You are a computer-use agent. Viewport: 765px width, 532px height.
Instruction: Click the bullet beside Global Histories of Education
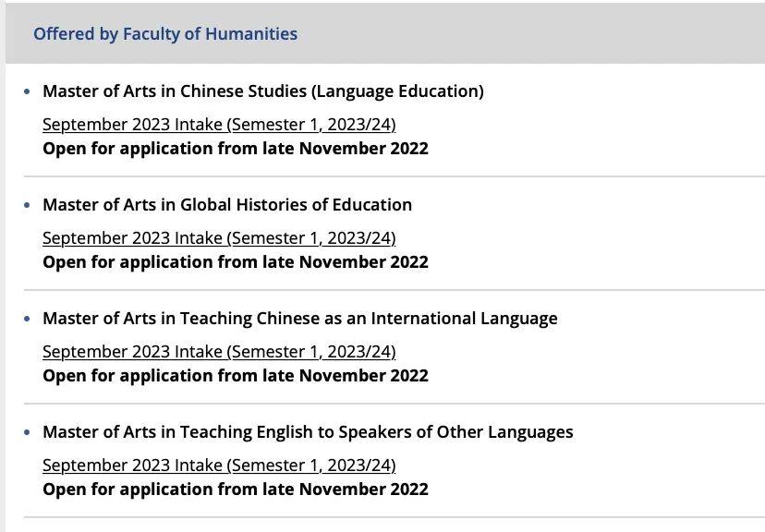[27, 205]
